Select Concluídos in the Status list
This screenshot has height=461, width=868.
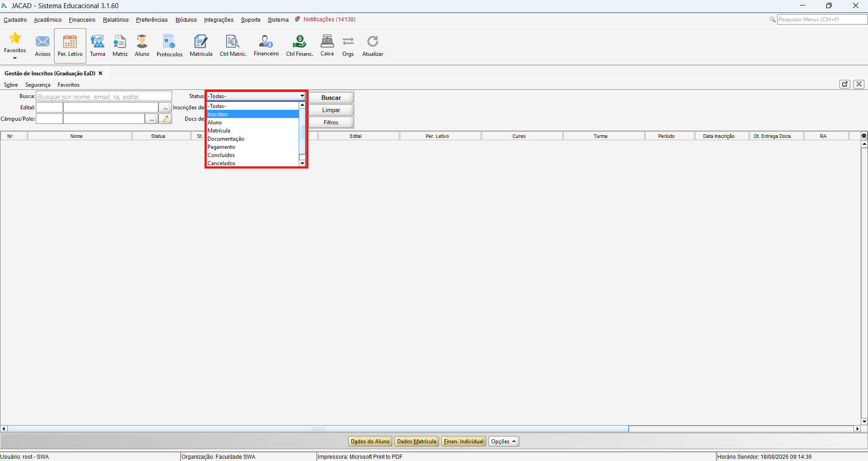pyautogui.click(x=253, y=155)
